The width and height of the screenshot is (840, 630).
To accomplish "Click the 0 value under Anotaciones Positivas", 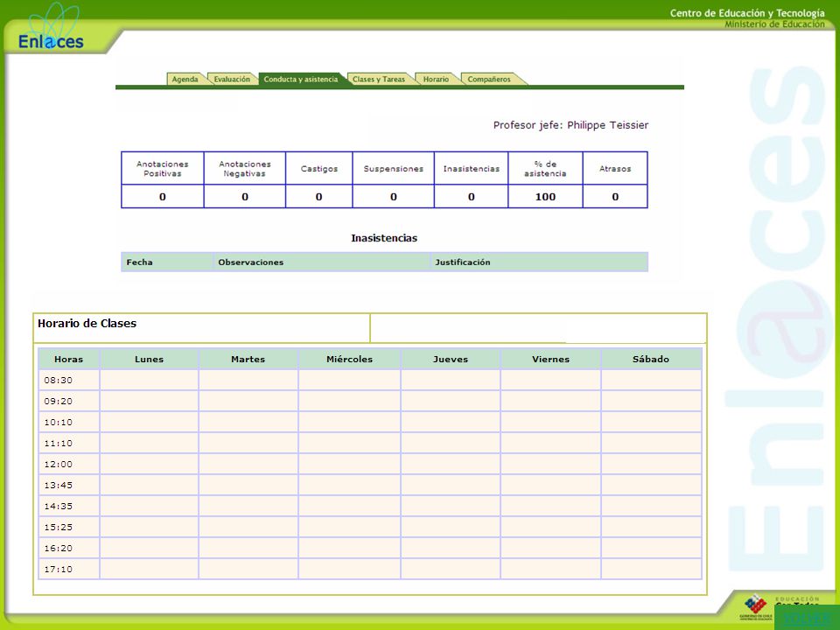I will click(163, 197).
